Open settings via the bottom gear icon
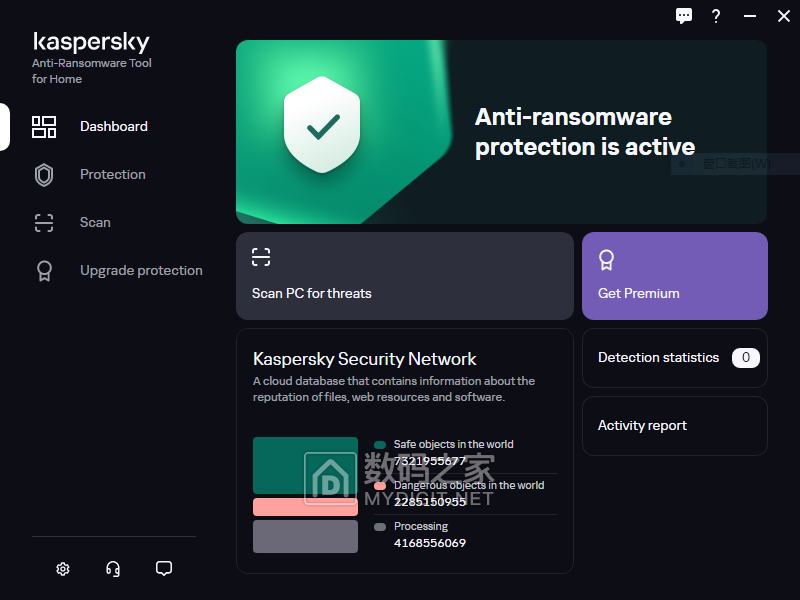The width and height of the screenshot is (800, 600). coord(63,569)
